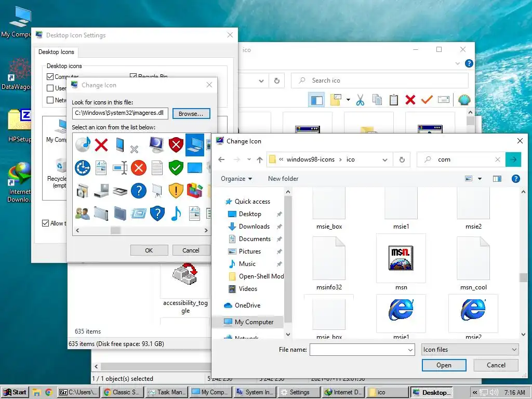Click the icon file path text field
The height and width of the screenshot is (399, 532).
[x=120, y=113]
